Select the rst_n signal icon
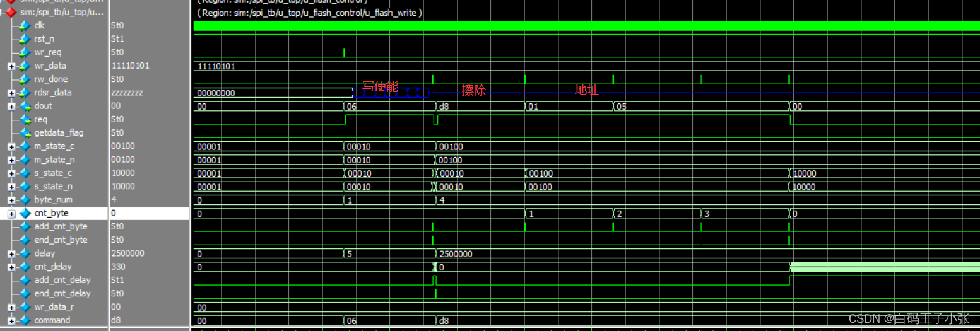Viewport: 980px width, 331px height. click(25, 39)
